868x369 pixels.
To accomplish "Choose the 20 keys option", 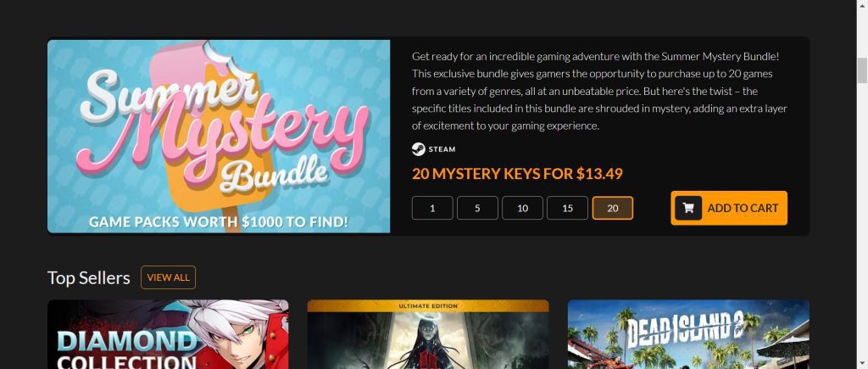I will click(613, 209).
